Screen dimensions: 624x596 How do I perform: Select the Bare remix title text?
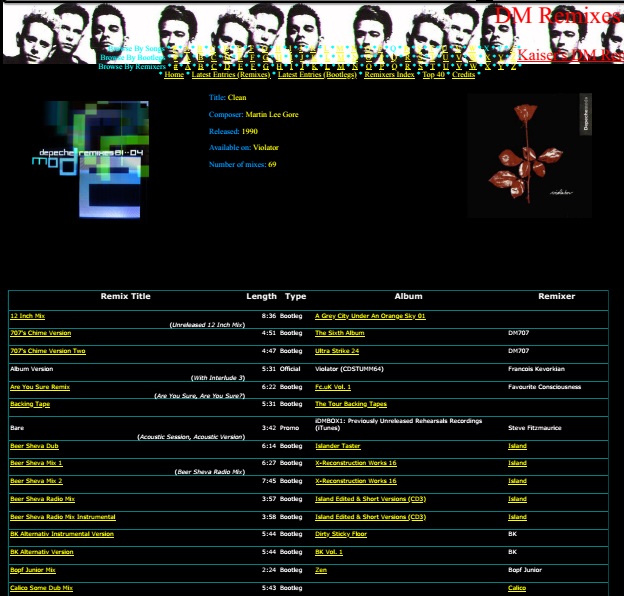click(x=17, y=428)
